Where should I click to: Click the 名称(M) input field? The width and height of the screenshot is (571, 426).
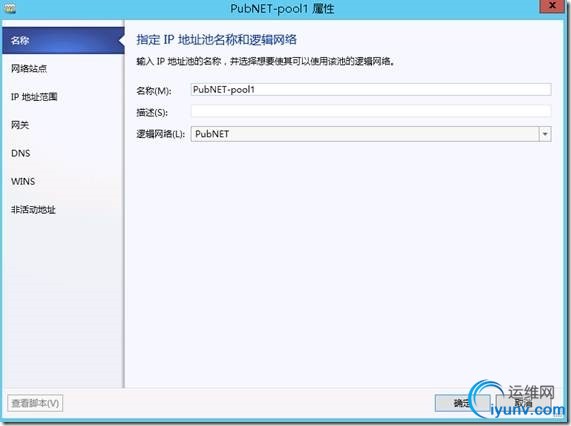[x=371, y=90]
